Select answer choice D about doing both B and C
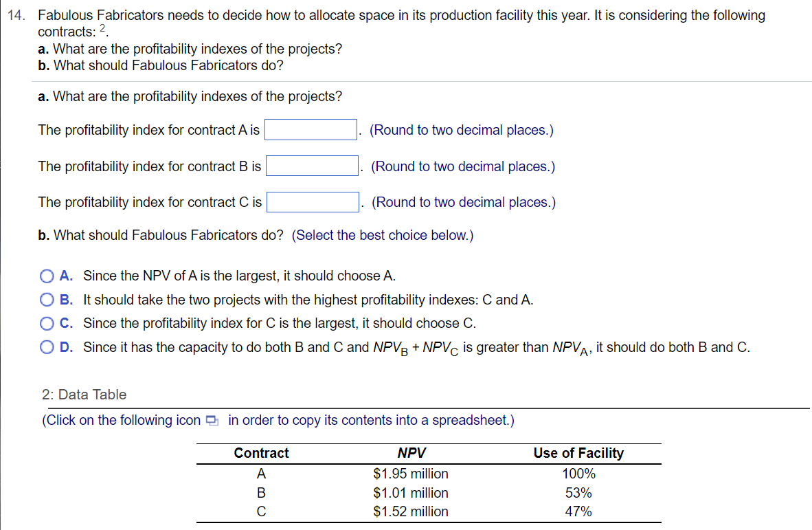This screenshot has width=812, height=530. pos(47,347)
